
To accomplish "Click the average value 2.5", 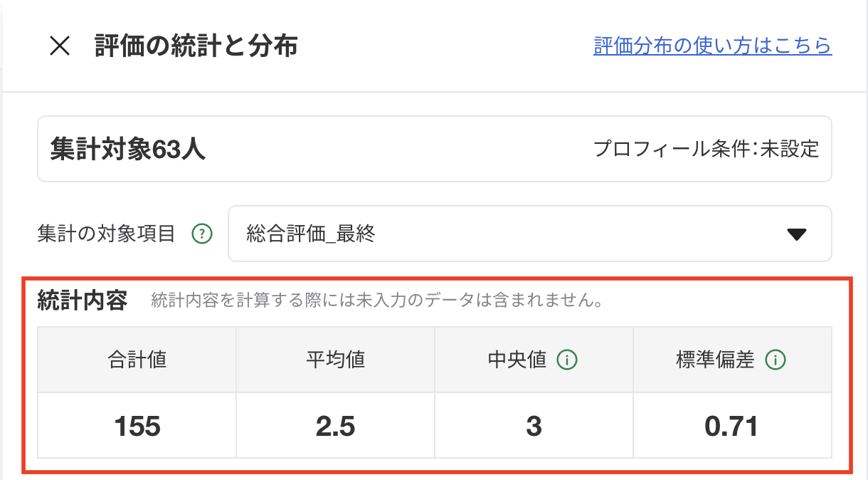I will tap(335, 426).
